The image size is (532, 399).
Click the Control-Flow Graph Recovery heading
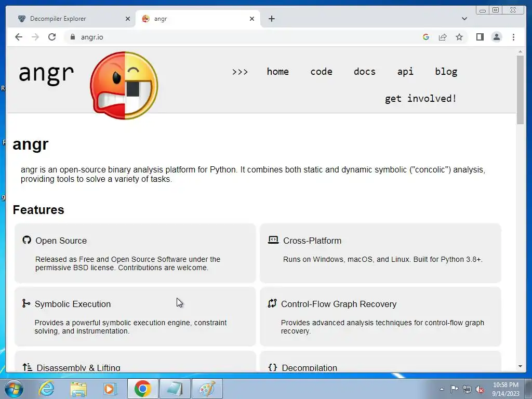[339, 304]
